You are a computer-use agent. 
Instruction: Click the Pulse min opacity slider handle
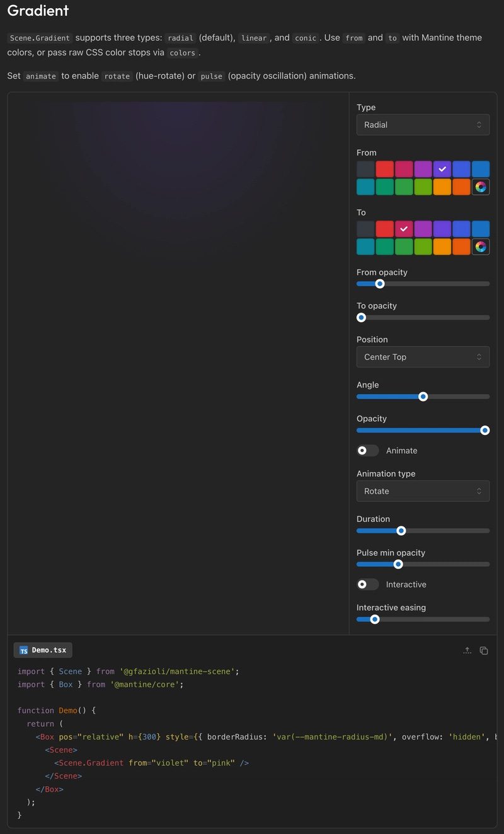pyautogui.click(x=398, y=564)
